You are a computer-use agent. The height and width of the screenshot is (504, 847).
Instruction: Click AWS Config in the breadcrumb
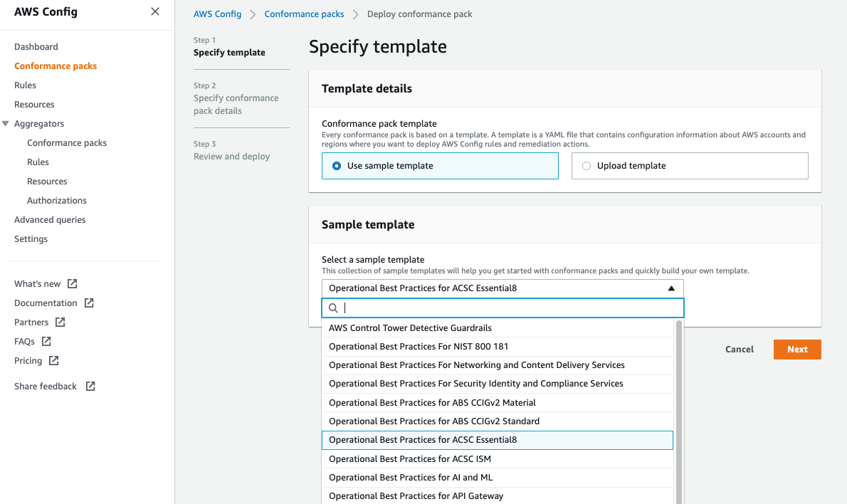tap(217, 14)
